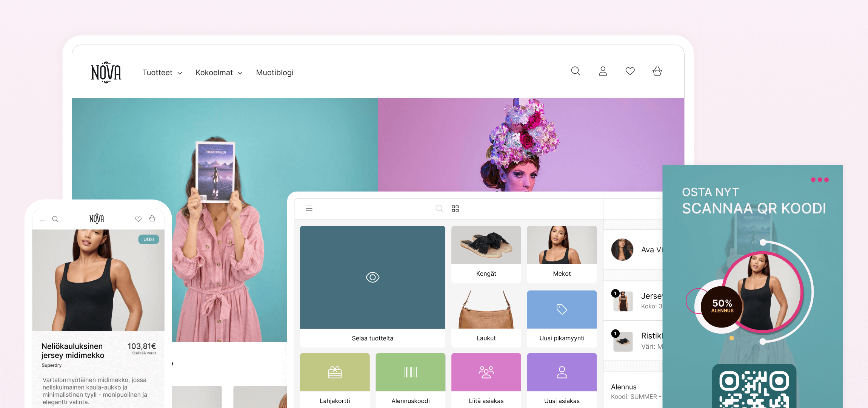Click the Lahjakortti label
The height and width of the screenshot is (408, 868).
(x=335, y=401)
